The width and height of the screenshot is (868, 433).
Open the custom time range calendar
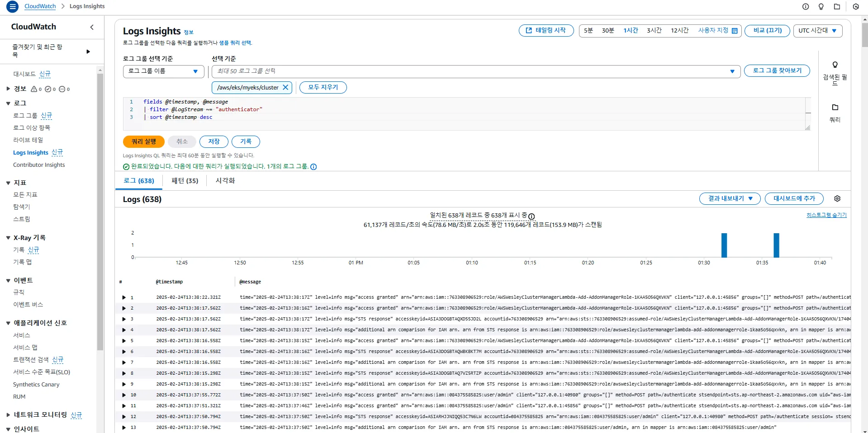(718, 30)
